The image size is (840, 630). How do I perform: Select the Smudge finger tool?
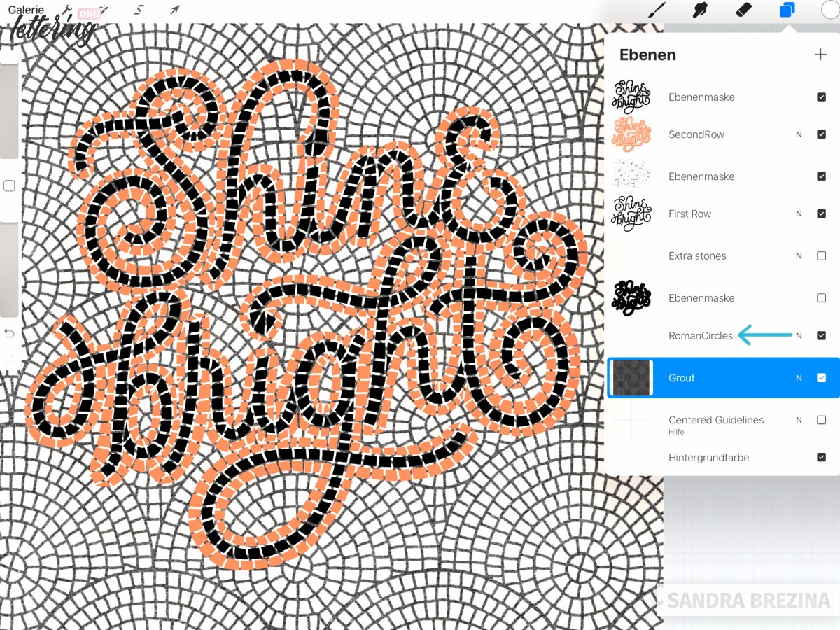click(x=699, y=10)
